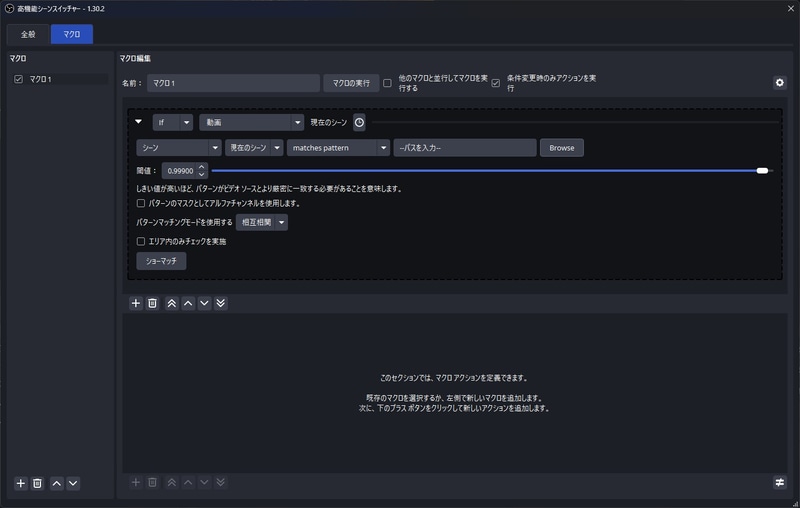
Task: Switch to the マクロ tab
Action: pyautogui.click(x=72, y=34)
